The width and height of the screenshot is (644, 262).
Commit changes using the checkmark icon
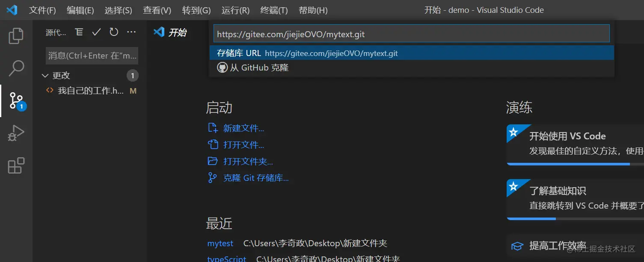click(x=96, y=32)
